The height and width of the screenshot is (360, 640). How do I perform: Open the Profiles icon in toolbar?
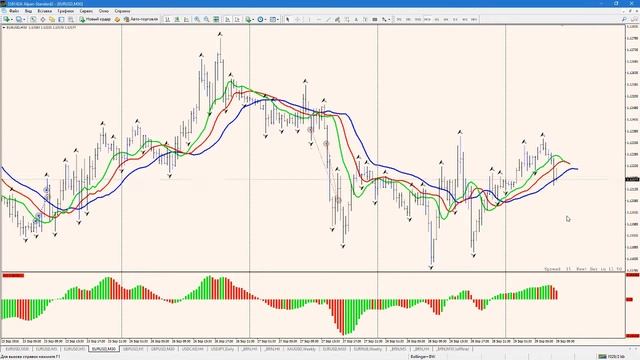[19, 19]
